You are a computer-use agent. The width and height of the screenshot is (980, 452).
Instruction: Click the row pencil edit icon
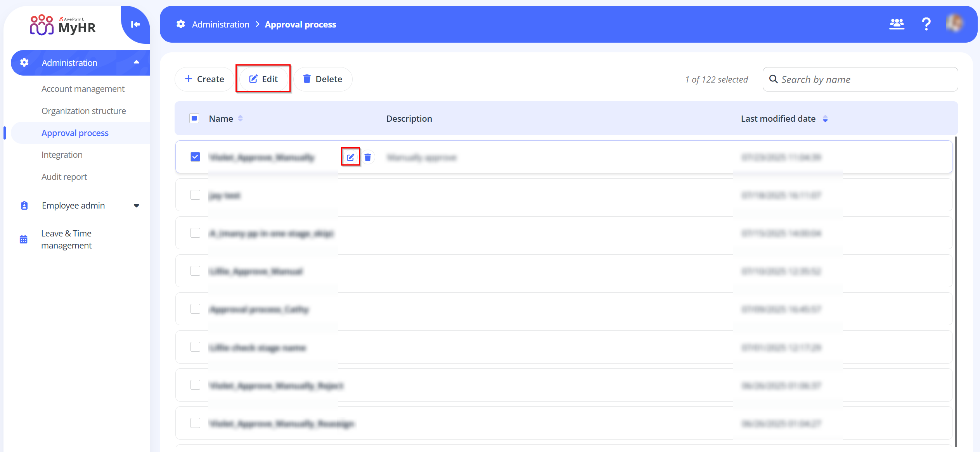tap(350, 157)
